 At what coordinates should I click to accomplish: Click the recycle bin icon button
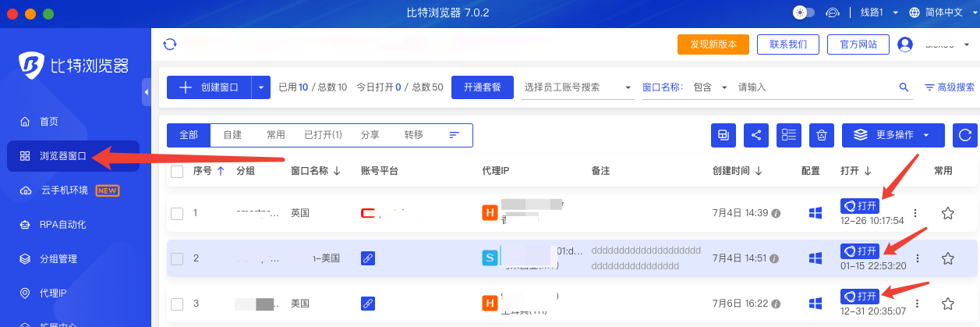click(822, 135)
